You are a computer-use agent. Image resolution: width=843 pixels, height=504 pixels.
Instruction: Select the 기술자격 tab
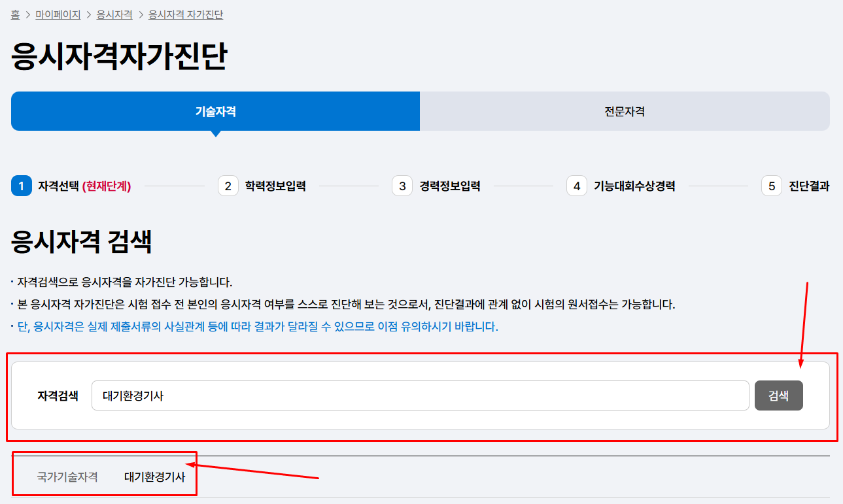215,111
